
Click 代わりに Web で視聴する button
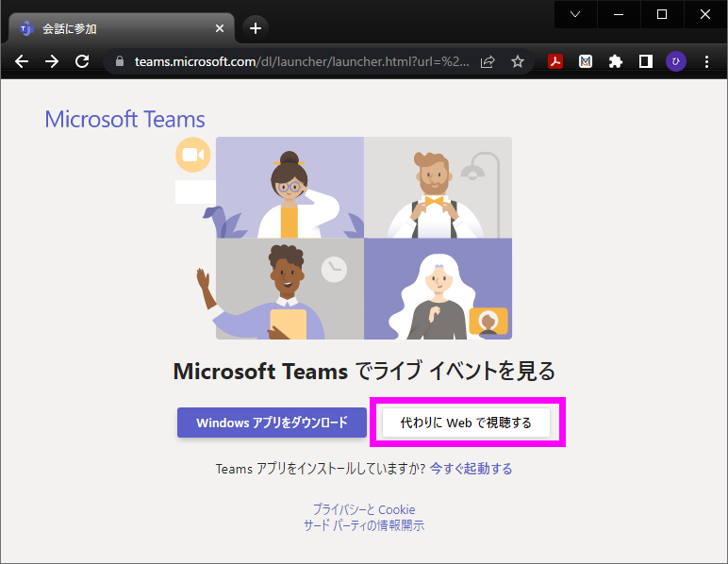pyautogui.click(x=466, y=423)
